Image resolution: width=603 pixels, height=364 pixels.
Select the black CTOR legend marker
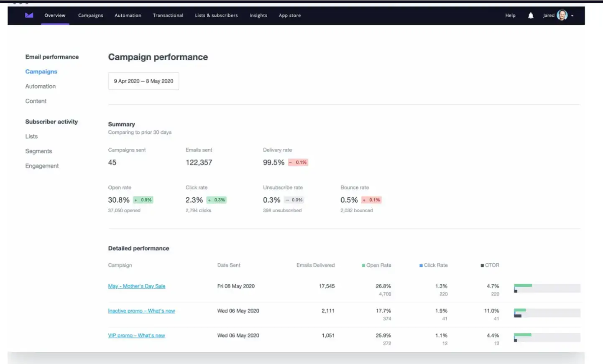coord(482,265)
